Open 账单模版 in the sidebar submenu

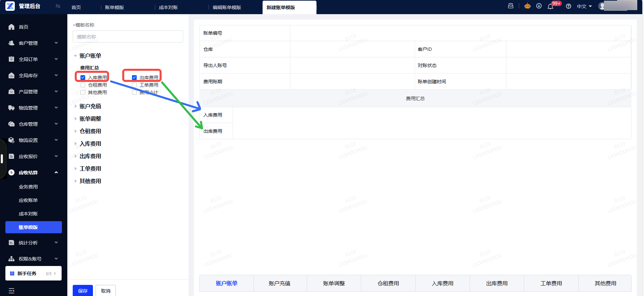tap(34, 227)
